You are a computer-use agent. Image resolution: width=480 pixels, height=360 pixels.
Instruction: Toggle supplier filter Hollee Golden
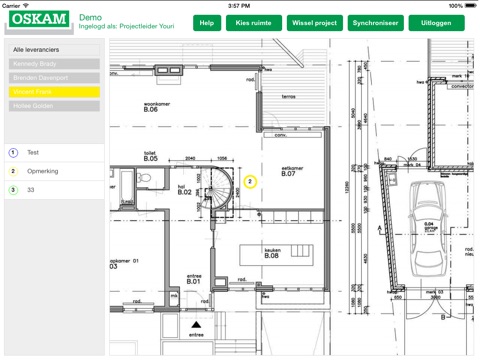pos(54,106)
